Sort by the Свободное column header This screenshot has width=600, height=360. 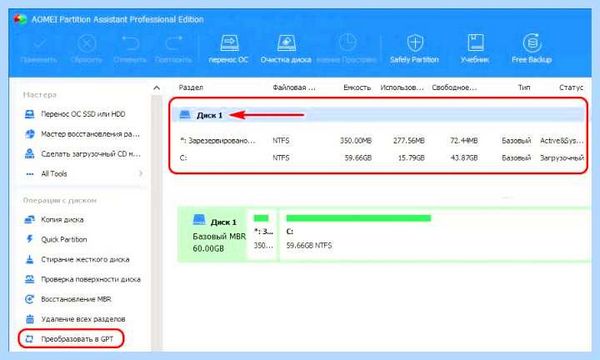tap(454, 88)
